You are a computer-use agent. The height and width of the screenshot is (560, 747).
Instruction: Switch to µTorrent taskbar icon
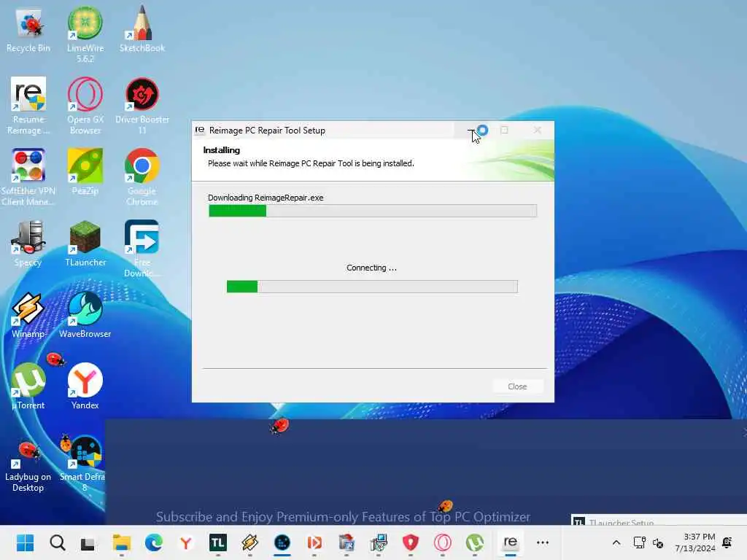(x=475, y=542)
